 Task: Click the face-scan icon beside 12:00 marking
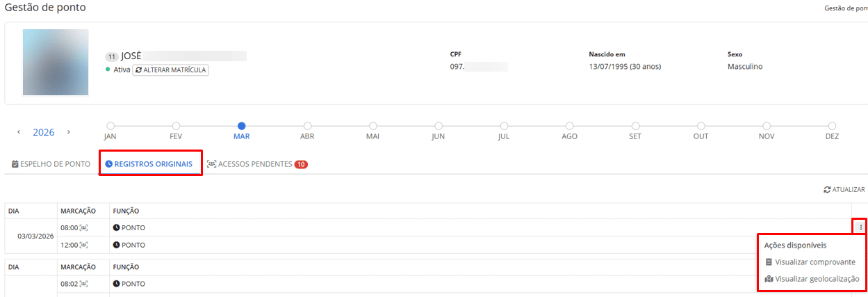point(84,245)
